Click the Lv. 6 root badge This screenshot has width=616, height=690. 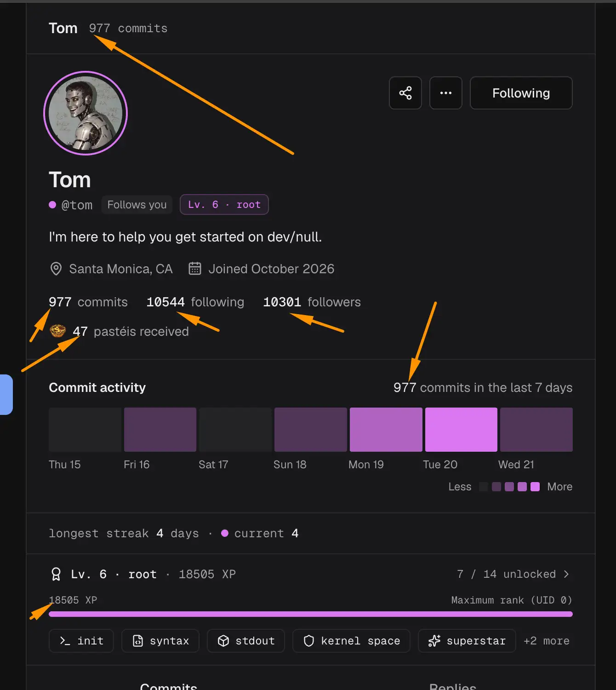coord(224,205)
